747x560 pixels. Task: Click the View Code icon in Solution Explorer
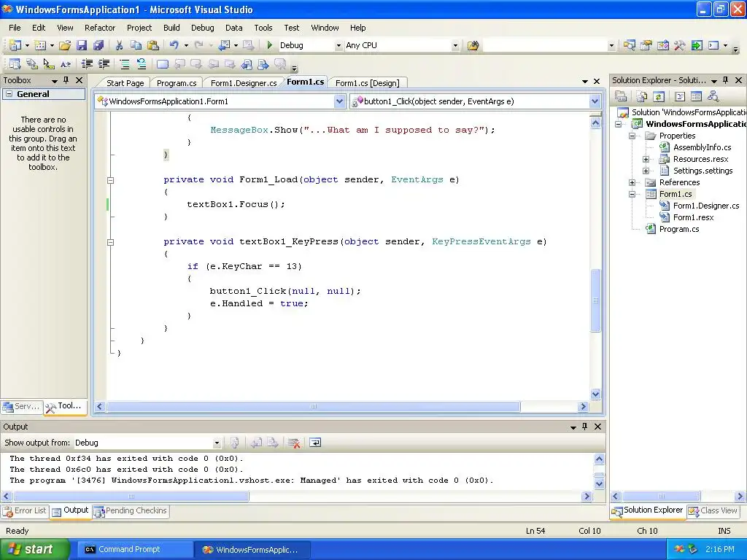point(680,97)
